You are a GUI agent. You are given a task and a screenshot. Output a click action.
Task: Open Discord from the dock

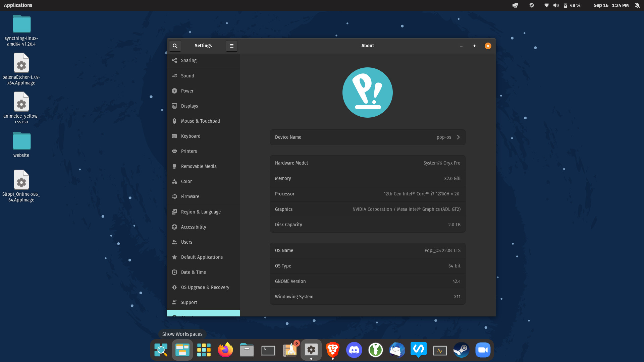pyautogui.click(x=354, y=350)
